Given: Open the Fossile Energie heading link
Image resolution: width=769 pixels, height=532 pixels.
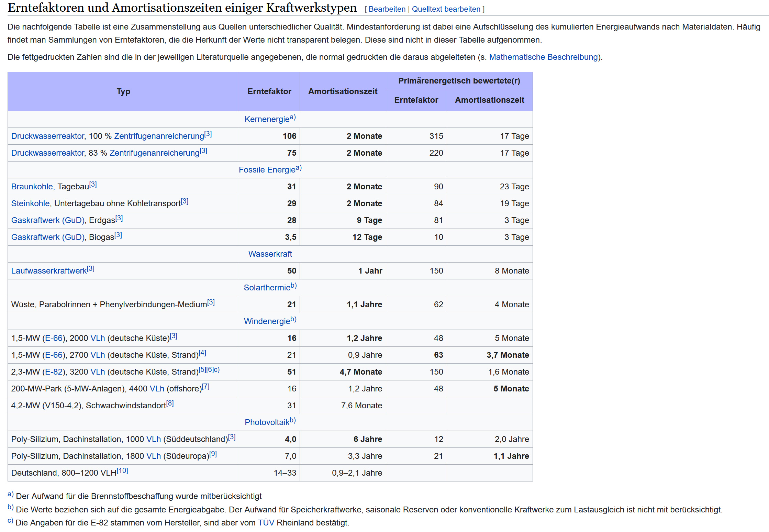Looking at the screenshot, I should coord(267,170).
